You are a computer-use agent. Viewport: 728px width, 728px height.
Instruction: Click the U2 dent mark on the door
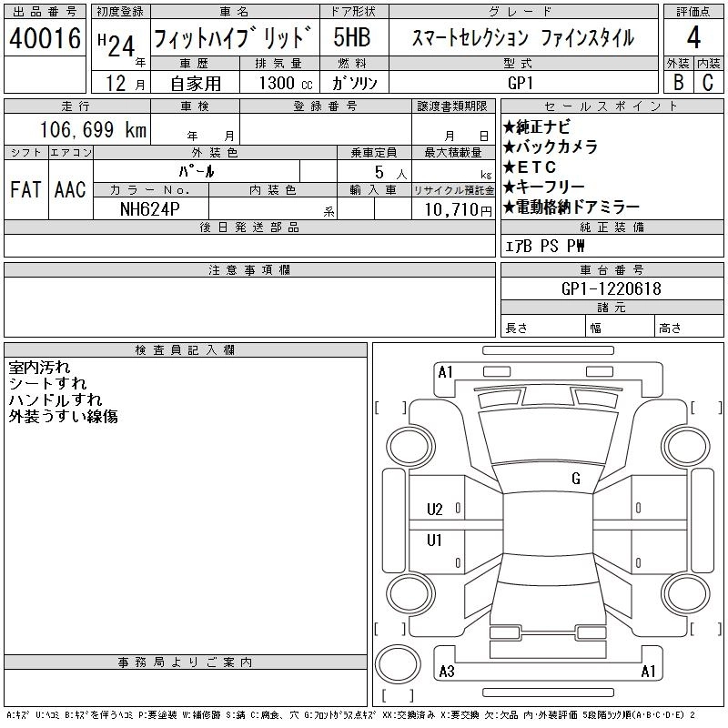click(x=435, y=510)
